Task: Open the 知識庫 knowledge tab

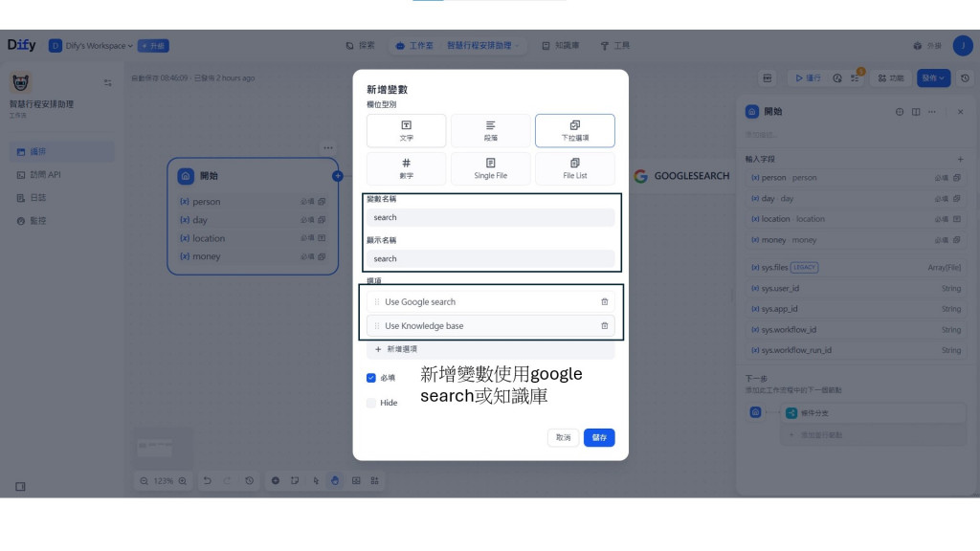Action: [561, 46]
